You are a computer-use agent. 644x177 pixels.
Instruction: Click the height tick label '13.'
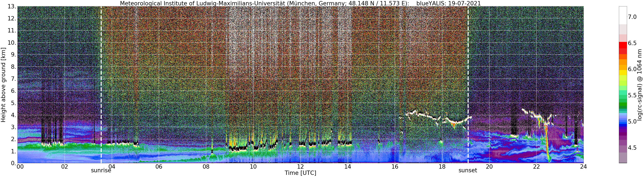tap(12, 6)
